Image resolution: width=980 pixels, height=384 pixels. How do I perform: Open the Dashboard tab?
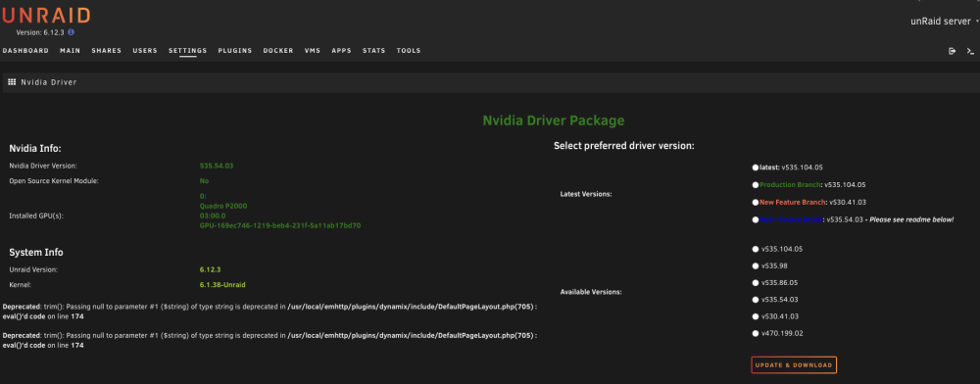[25, 51]
